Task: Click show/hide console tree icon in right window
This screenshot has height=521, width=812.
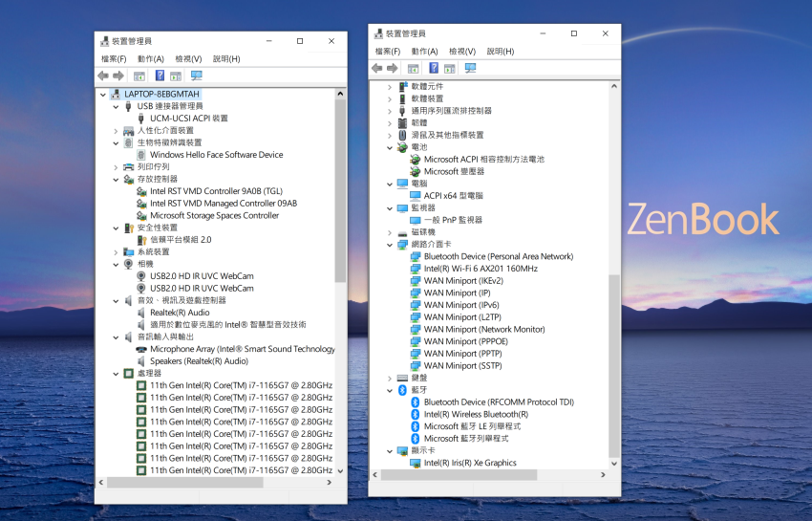Action: pyautogui.click(x=414, y=69)
